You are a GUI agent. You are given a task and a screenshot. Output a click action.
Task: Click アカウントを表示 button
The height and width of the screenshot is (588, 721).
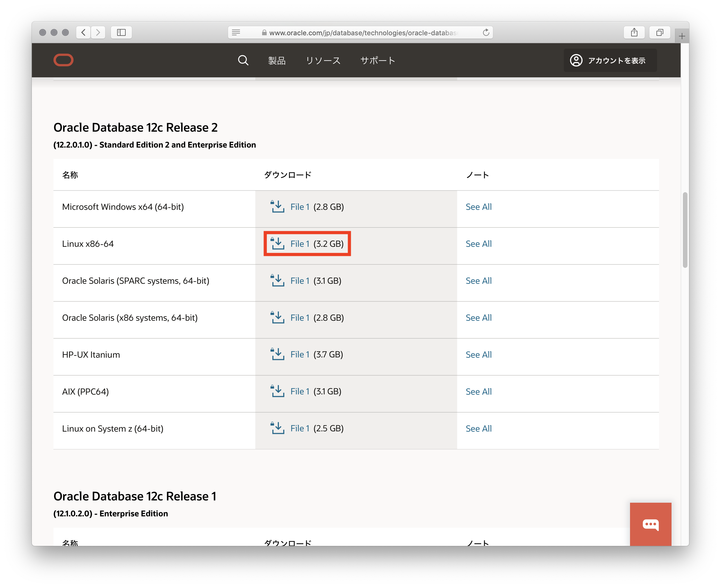coord(610,60)
